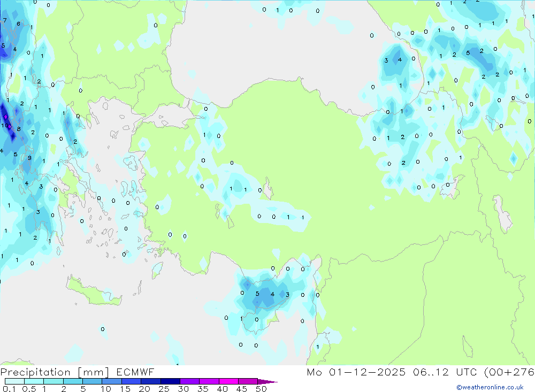Click the "Mo" weekday label
Viewport: 535px width, 392px height.
click(x=314, y=372)
